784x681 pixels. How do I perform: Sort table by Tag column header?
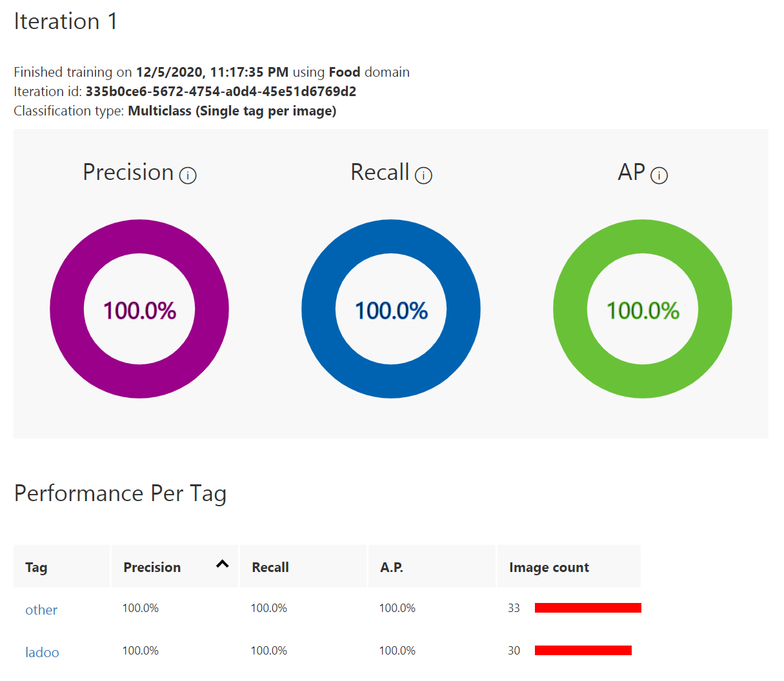pyautogui.click(x=36, y=567)
